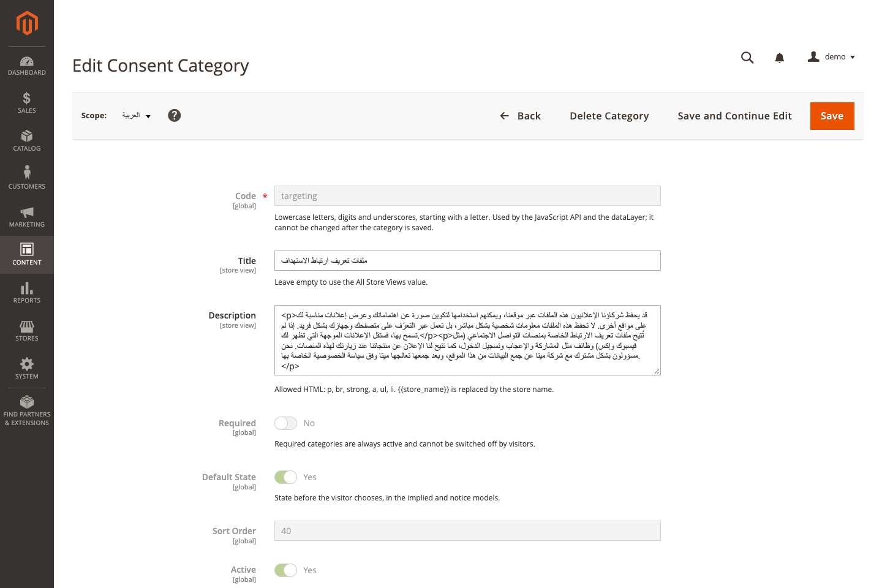Click the "State before the visitor chooses" note
The width and height of the screenshot is (882, 588).
tap(387, 498)
